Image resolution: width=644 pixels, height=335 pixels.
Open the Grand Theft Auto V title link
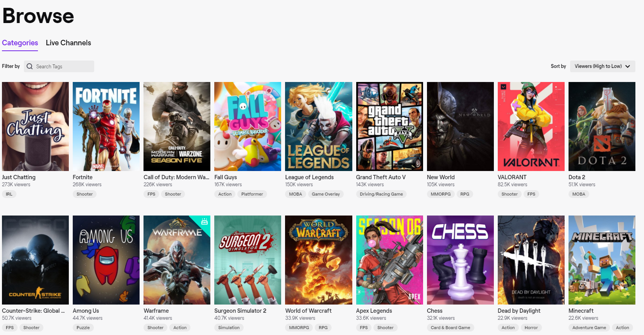tap(381, 177)
